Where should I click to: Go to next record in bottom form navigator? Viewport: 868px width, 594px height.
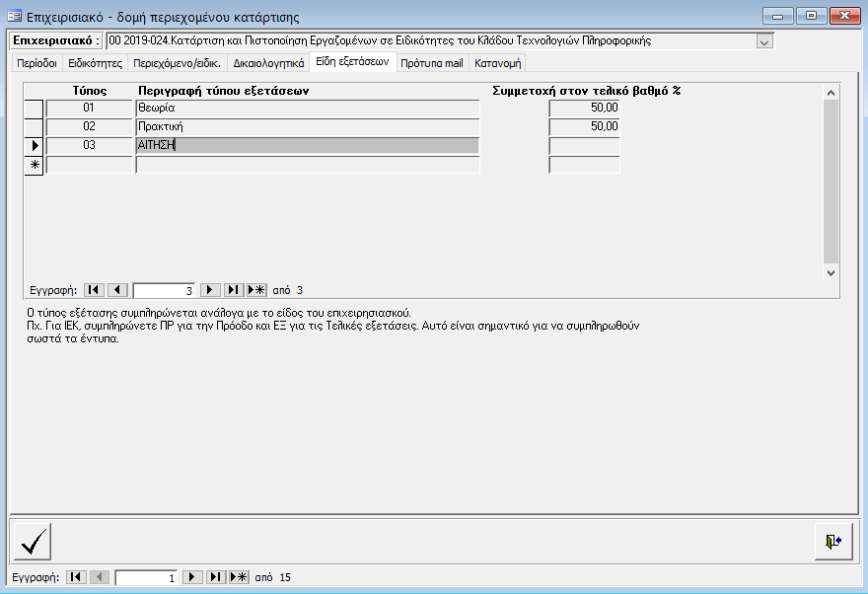pos(193,577)
